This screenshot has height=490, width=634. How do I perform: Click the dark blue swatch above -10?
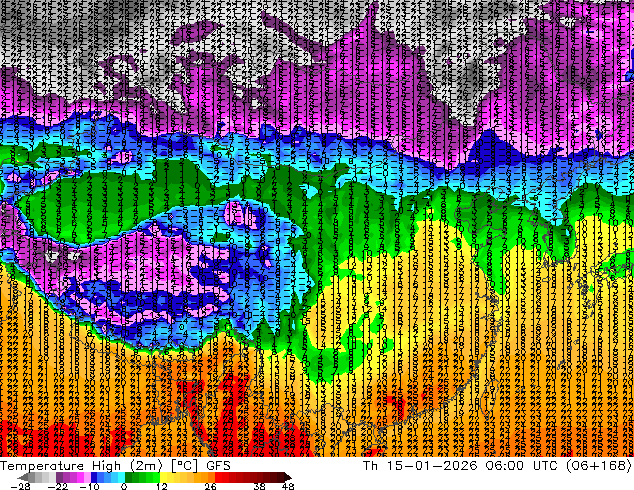pos(94,477)
